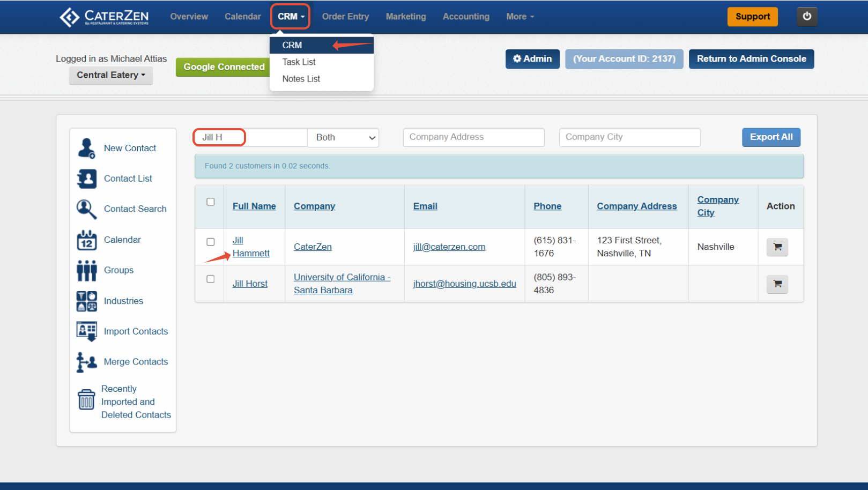Open the Jill Hammett contact link

coord(251,247)
